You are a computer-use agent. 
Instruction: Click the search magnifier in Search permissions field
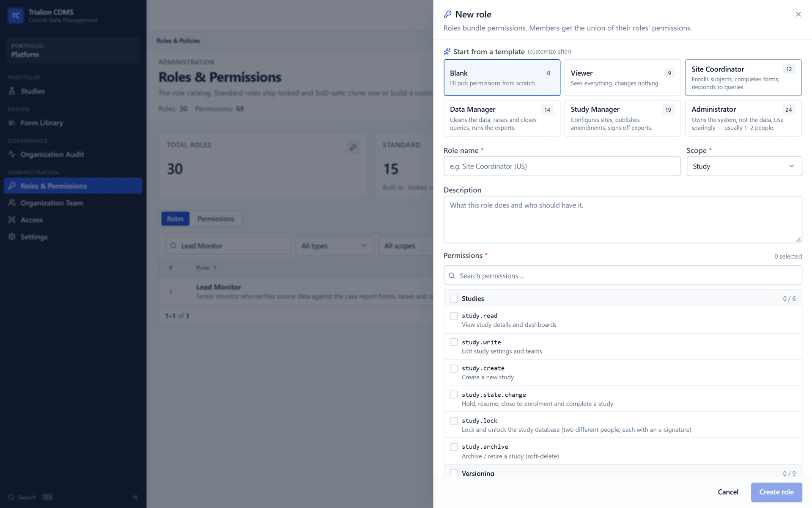pyautogui.click(x=452, y=276)
